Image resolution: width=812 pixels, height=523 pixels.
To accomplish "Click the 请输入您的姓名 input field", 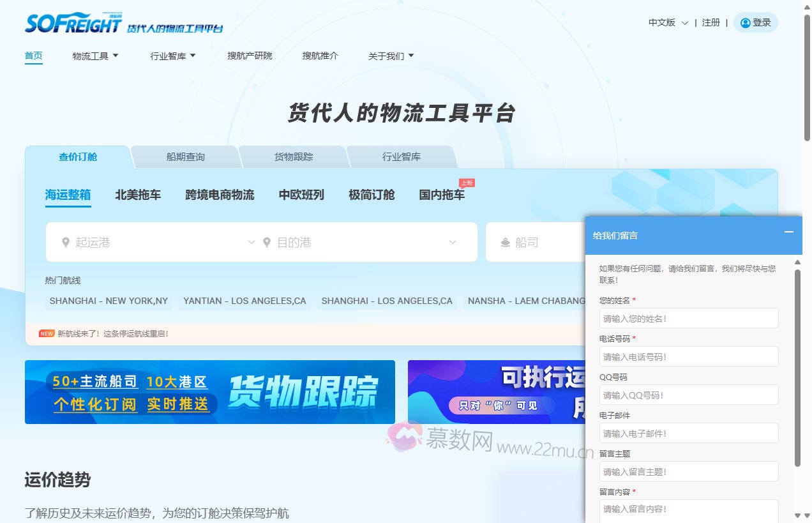I will (689, 318).
